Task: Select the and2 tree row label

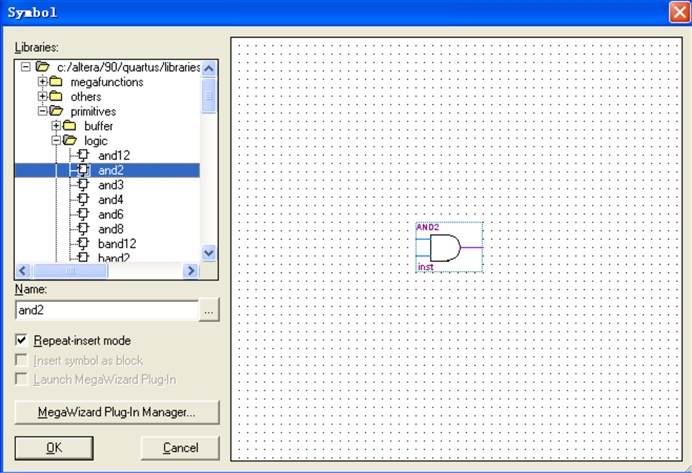Action: coord(111,170)
